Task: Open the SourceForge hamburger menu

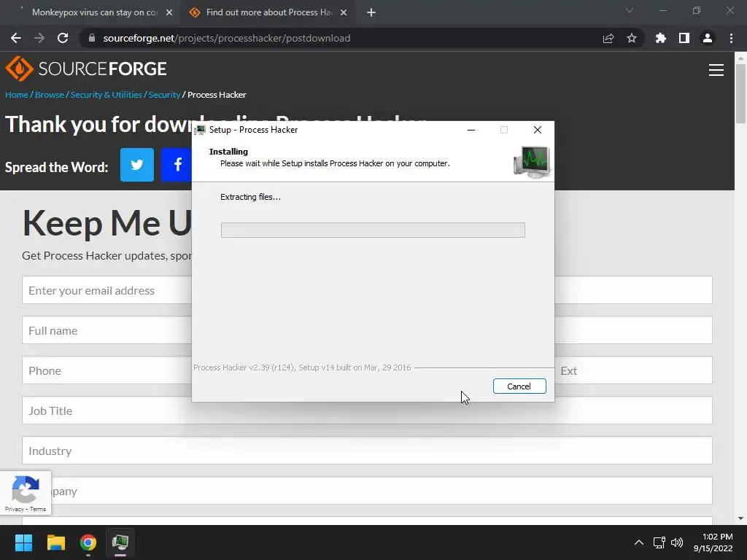Action: pos(716,70)
